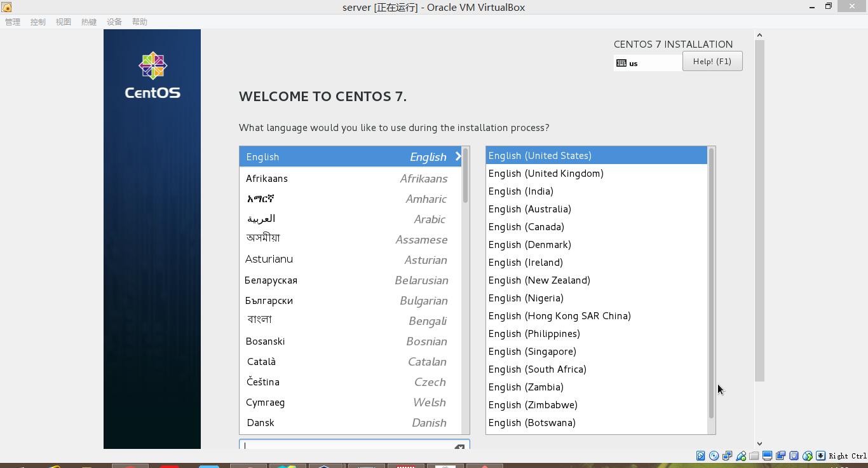Click the locale list scrollbar

click(711, 283)
